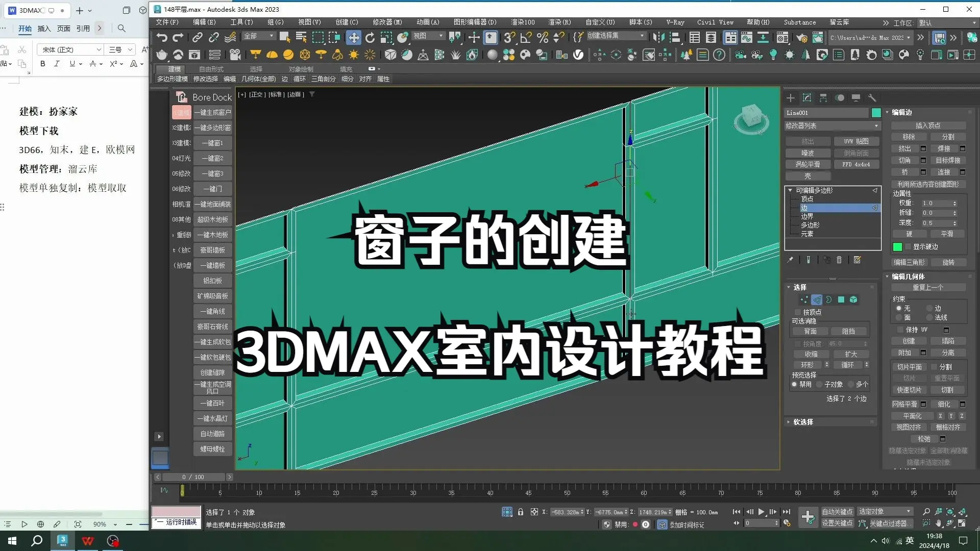Viewport: 980px width, 551px height.
Task: Open the 全部 selection filter dropdown
Action: point(259,36)
